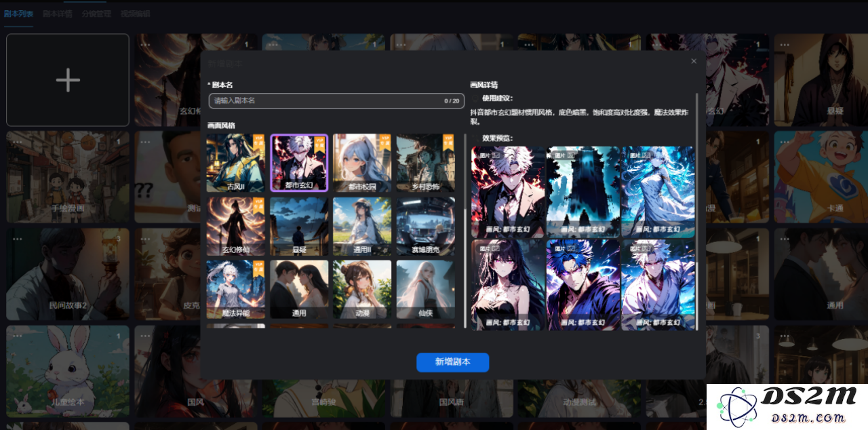Switch to the 剧本列表 tab

tap(18, 14)
